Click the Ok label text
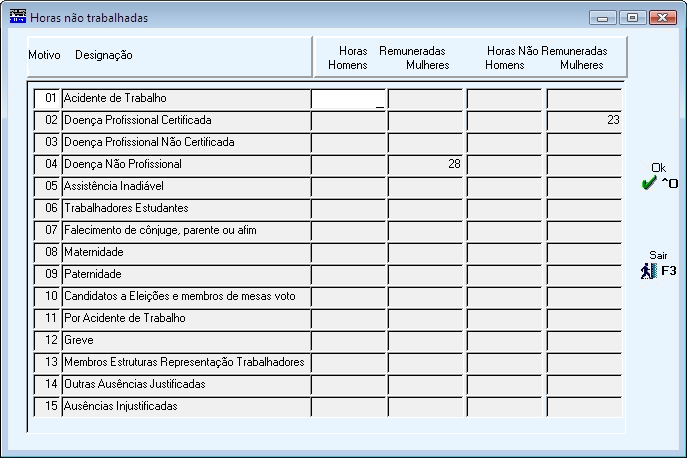The height and width of the screenshot is (458, 687). click(x=659, y=168)
